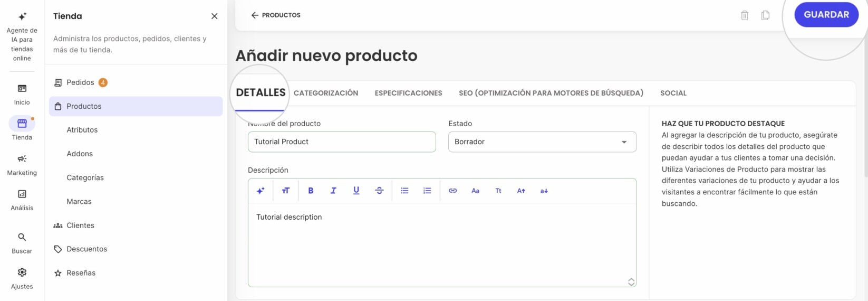This screenshot has width=868, height=301.
Task: Click the AI sparkle text generator icon
Action: (x=261, y=191)
